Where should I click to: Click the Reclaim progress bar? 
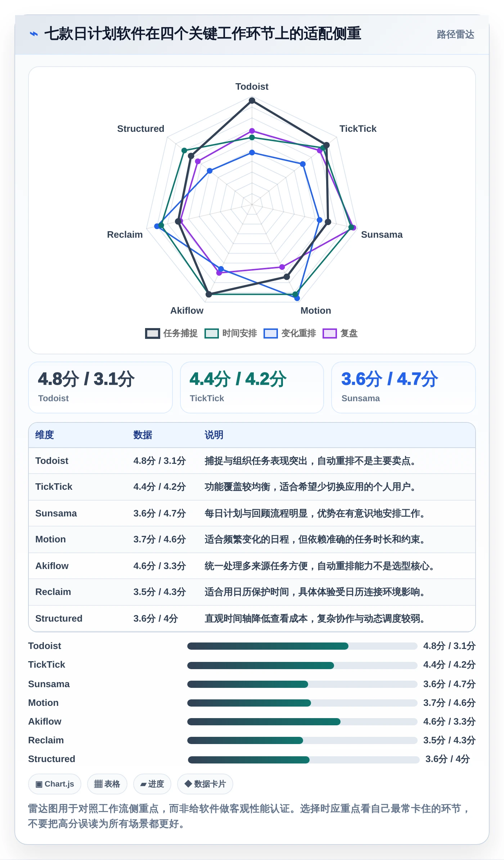(302, 740)
